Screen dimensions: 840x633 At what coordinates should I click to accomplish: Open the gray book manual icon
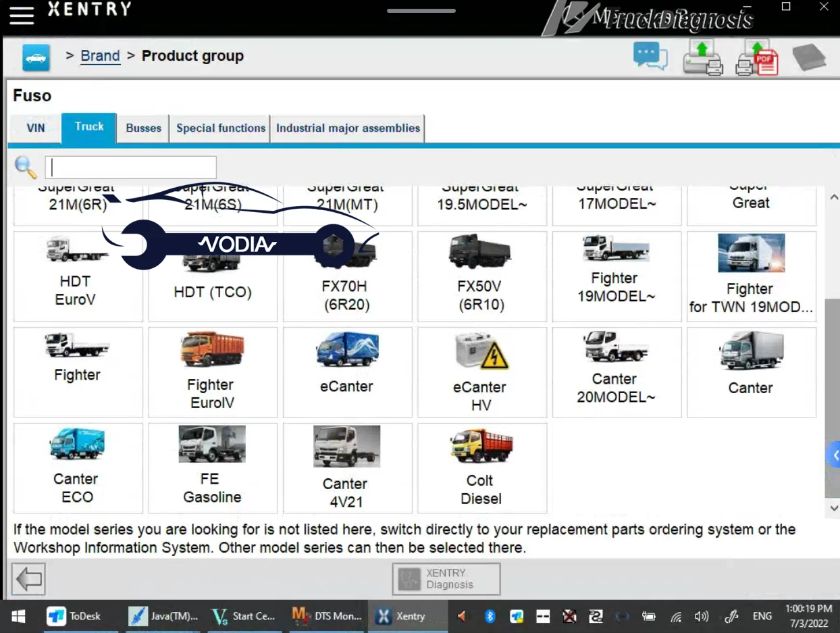click(809, 57)
